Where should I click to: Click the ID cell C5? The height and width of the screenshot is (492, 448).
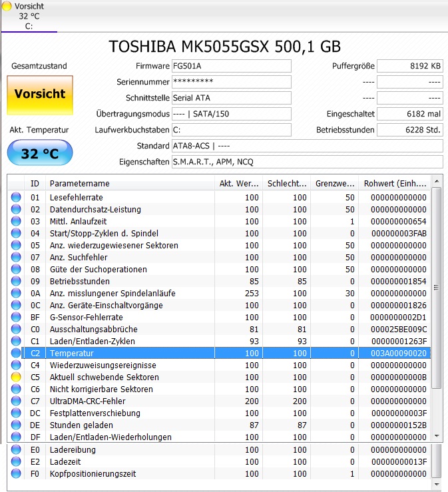(35, 377)
